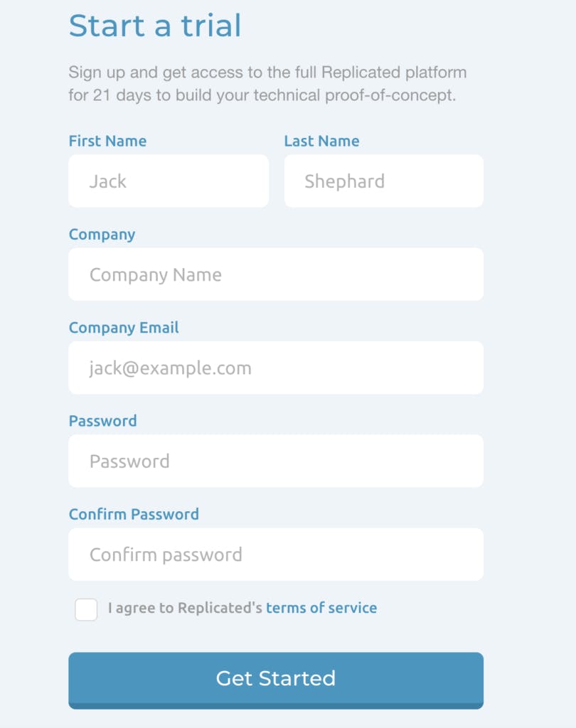Click the Confirm password input field
Viewport: 576px width, 728px height.
point(276,554)
